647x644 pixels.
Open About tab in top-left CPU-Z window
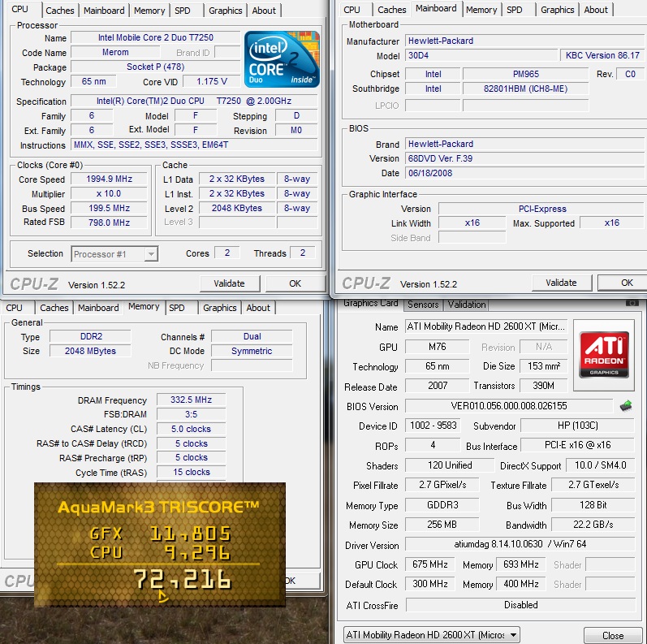(264, 11)
